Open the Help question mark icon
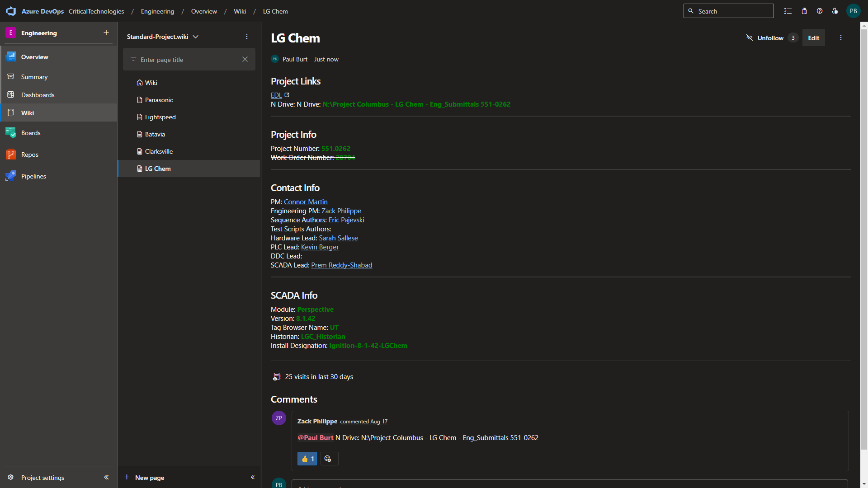The height and width of the screenshot is (488, 868). tap(820, 11)
